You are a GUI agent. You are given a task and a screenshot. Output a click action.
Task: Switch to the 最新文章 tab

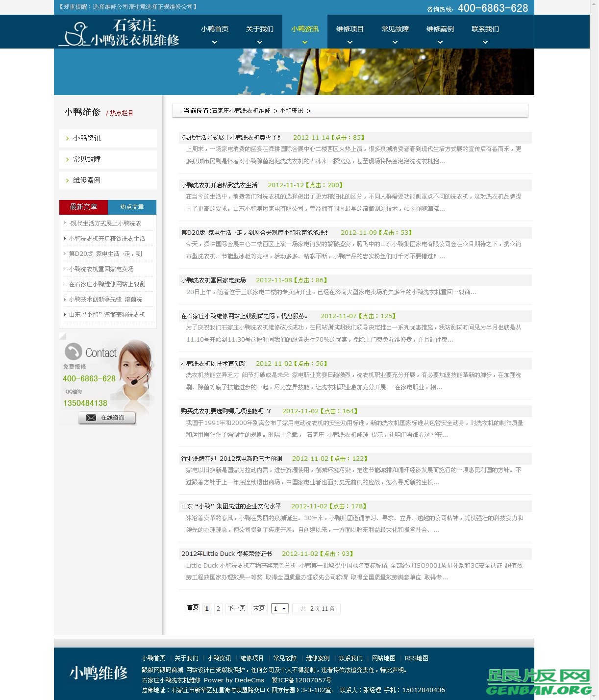83,207
